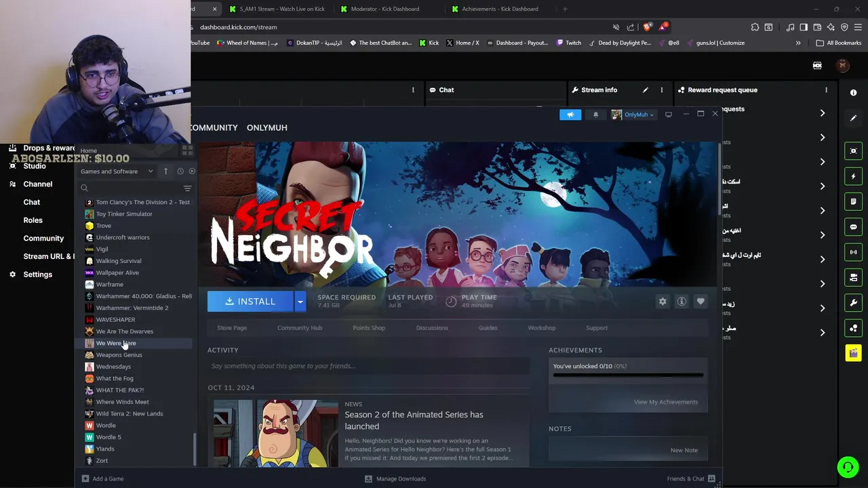Switch to Moderator - Kick Dashboard tab
This screenshot has width=868, height=488.
coord(384,9)
